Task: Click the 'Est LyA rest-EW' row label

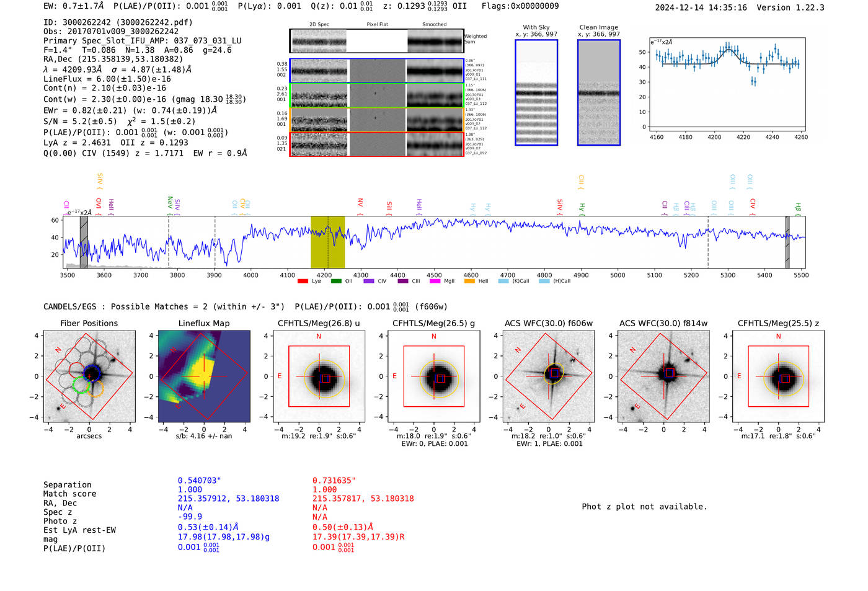Action: pos(79,530)
